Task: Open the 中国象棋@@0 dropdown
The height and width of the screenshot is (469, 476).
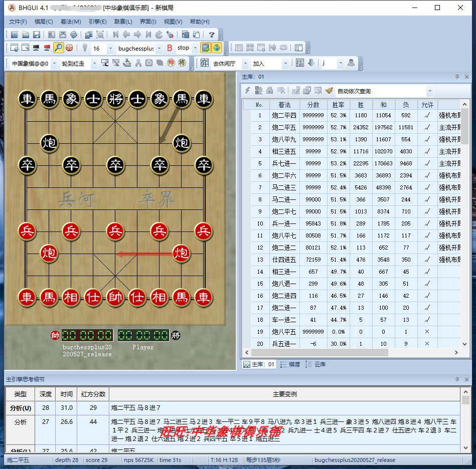Action: pyautogui.click(x=54, y=64)
